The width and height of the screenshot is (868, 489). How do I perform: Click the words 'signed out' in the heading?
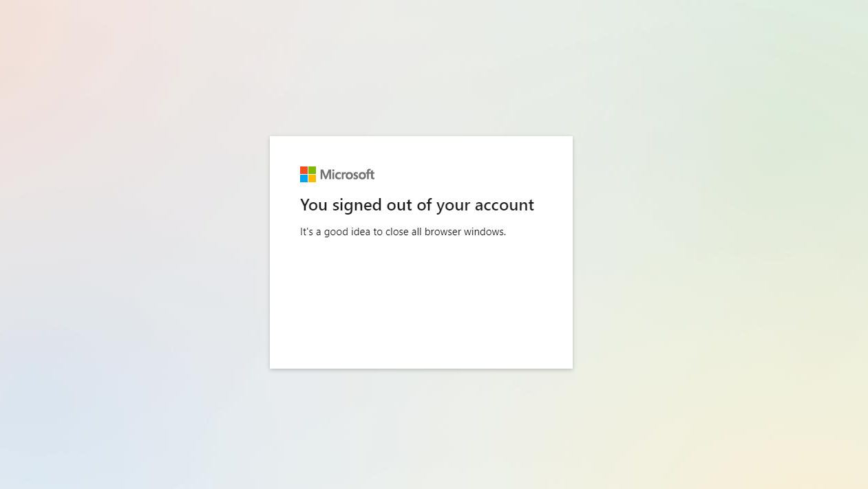pyautogui.click(x=372, y=206)
